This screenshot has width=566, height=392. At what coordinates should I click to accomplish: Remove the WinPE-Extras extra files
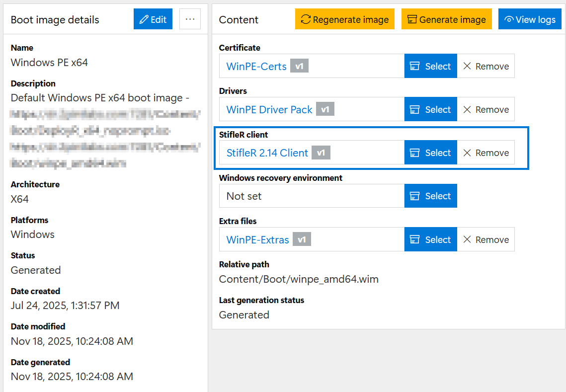tap(486, 239)
